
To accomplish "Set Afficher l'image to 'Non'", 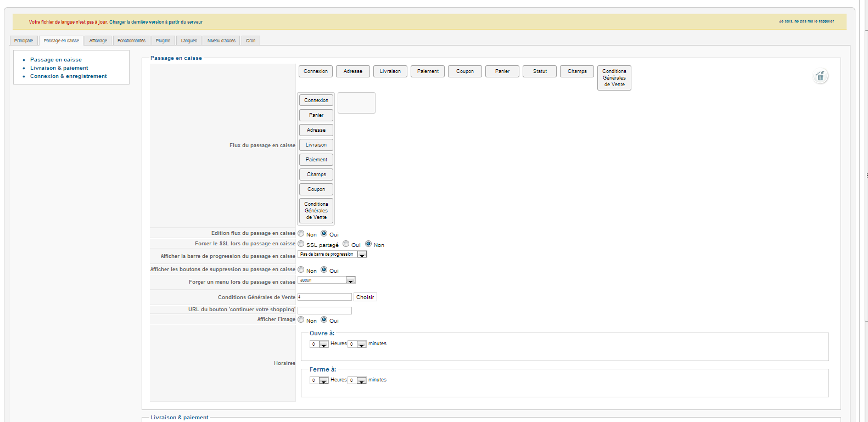I will [301, 319].
